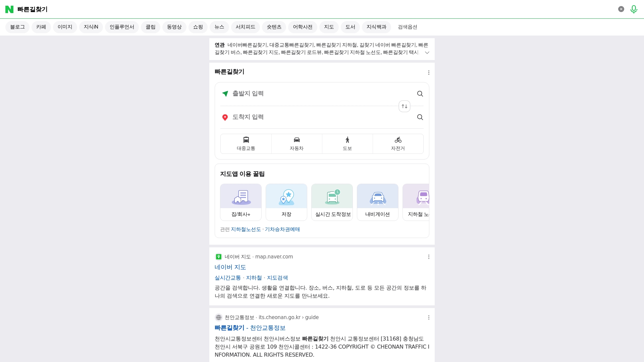Open the 내비게이션 tip card
Image resolution: width=644 pixels, height=362 pixels.
378,202
